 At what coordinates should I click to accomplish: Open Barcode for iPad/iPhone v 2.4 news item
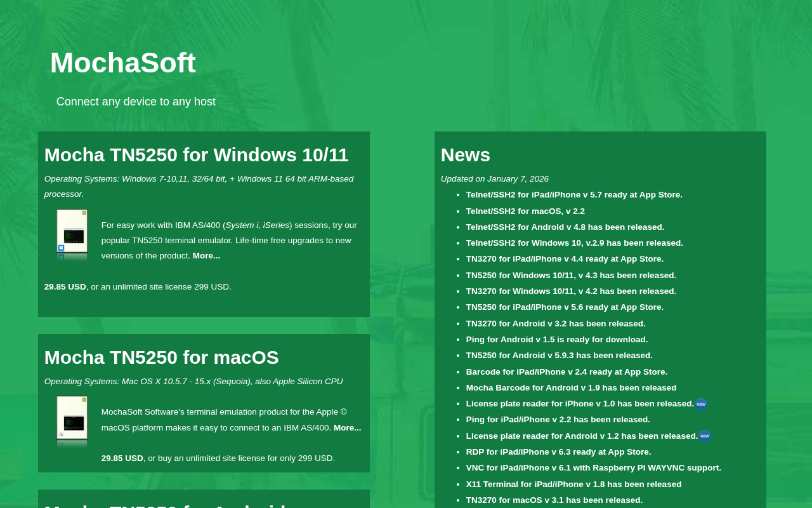pyautogui.click(x=566, y=372)
